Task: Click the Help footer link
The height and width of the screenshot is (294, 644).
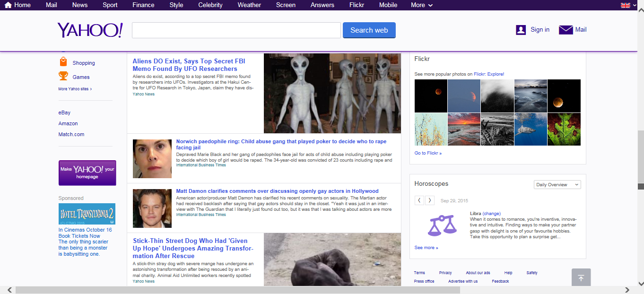Action: 508,273
